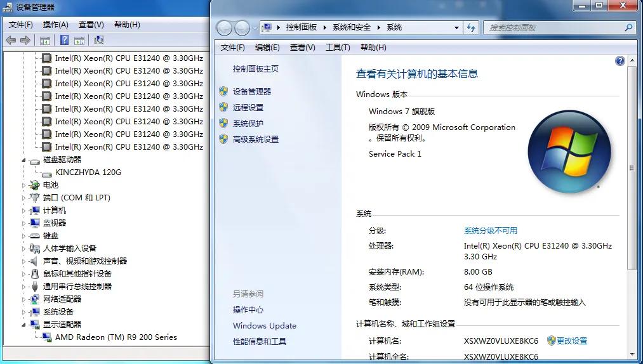Open 文件(F) menu in Device Manager
This screenshot has height=364, width=643.
coord(20,25)
